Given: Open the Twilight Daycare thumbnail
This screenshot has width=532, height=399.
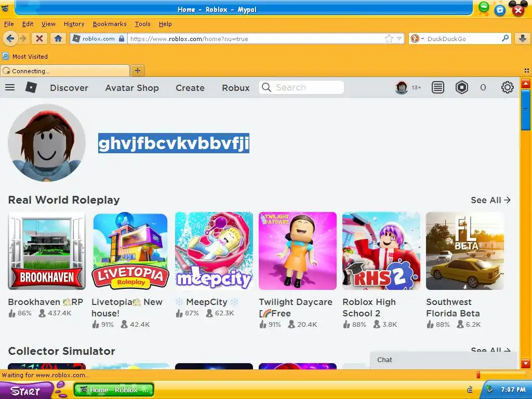Looking at the screenshot, I should click(x=298, y=251).
